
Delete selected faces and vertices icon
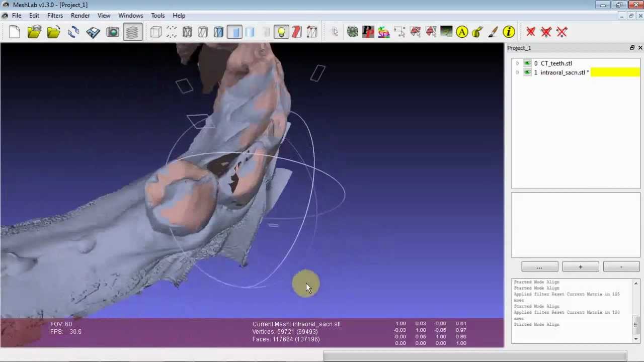click(x=546, y=32)
